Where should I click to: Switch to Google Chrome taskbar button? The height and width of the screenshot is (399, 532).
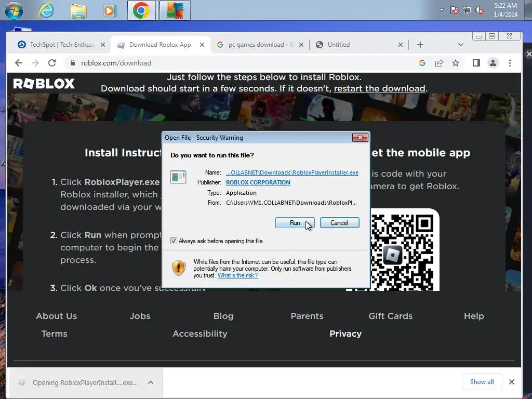(141, 10)
